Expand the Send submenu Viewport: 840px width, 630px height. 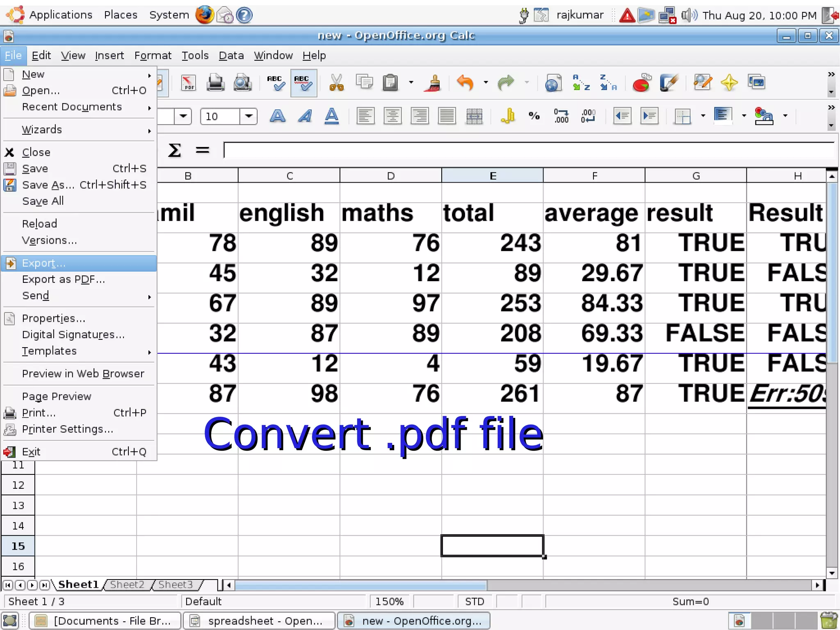coord(79,296)
